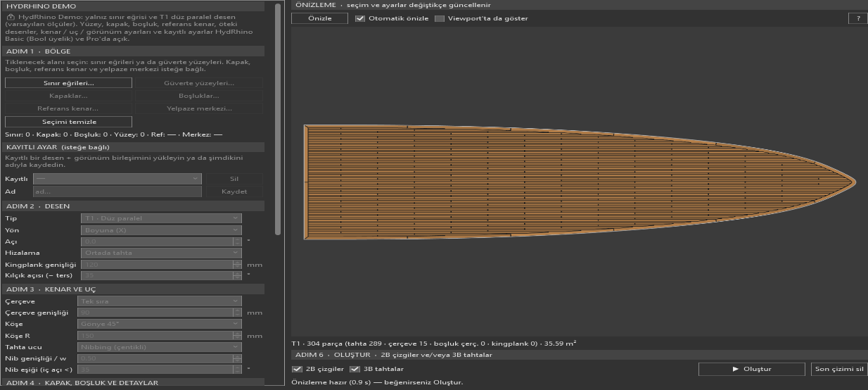Enable the Viewport'ta da göster checkbox

coord(440,18)
